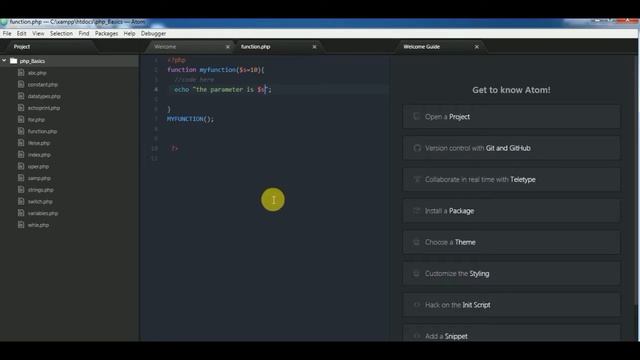Close the Welcome Guide tab
640x360 pixels.
477,47
